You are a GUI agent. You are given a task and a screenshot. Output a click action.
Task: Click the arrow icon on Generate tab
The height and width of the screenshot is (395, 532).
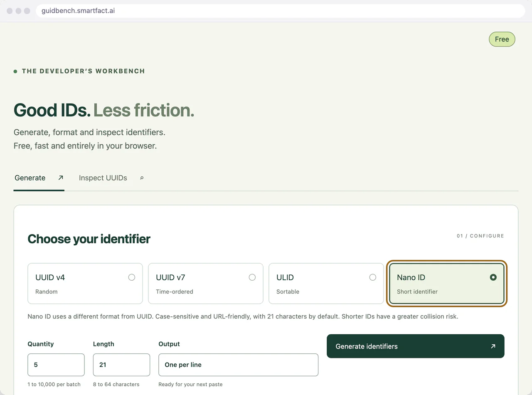(61, 178)
